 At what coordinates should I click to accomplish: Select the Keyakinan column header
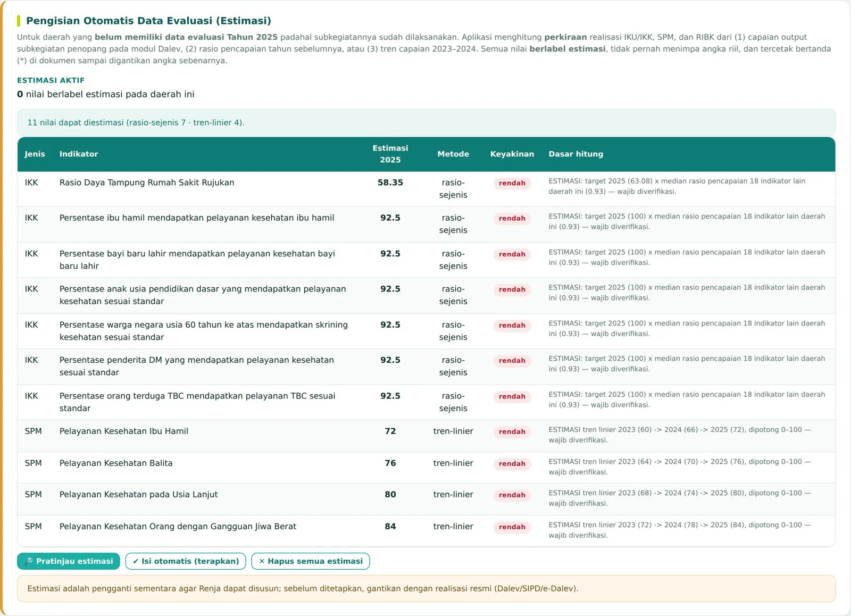click(x=512, y=154)
